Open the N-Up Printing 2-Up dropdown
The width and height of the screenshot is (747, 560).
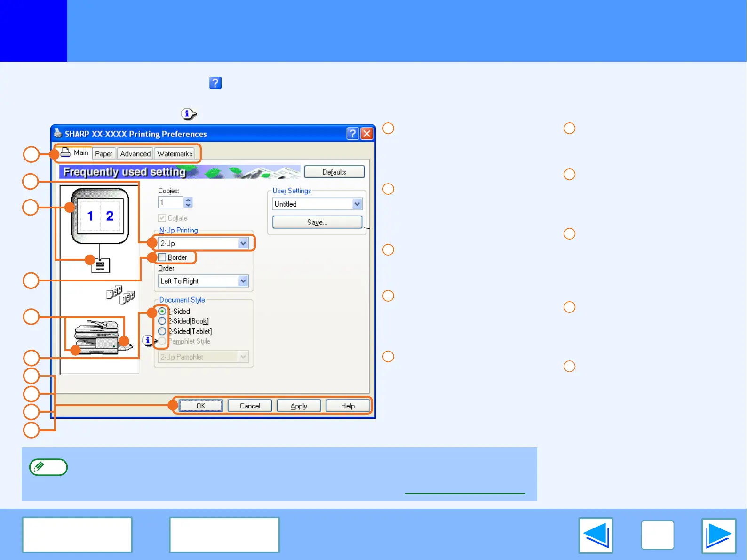(243, 243)
